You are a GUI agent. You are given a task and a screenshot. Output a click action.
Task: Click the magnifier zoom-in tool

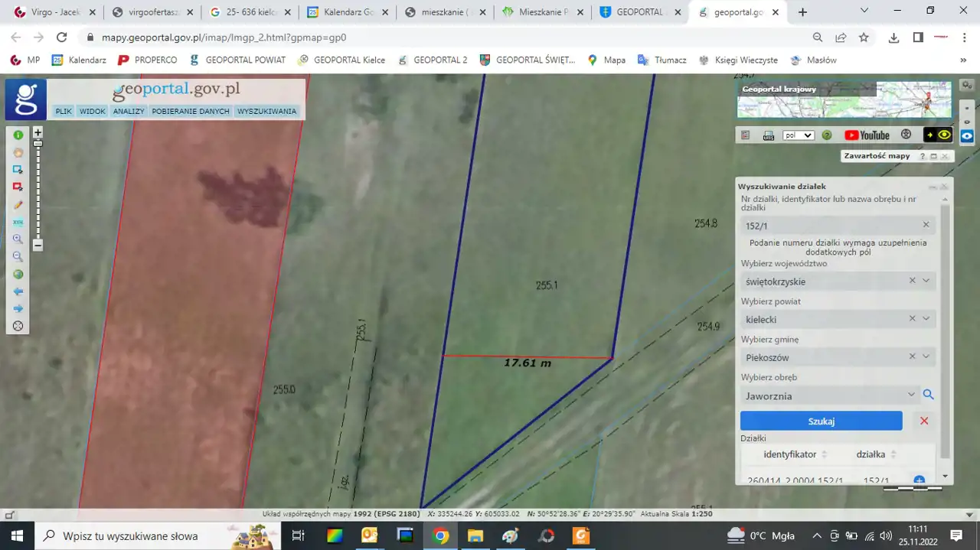[18, 239]
